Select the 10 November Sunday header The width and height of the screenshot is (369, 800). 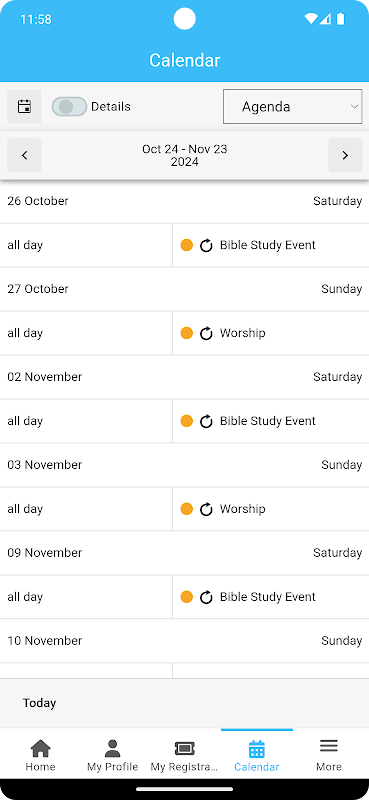(x=184, y=641)
